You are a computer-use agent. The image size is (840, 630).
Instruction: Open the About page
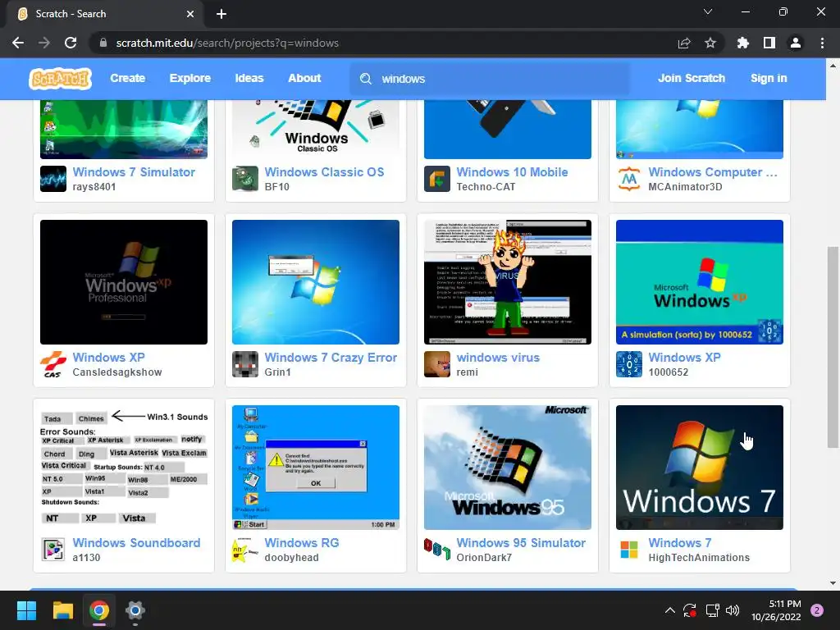tap(304, 78)
